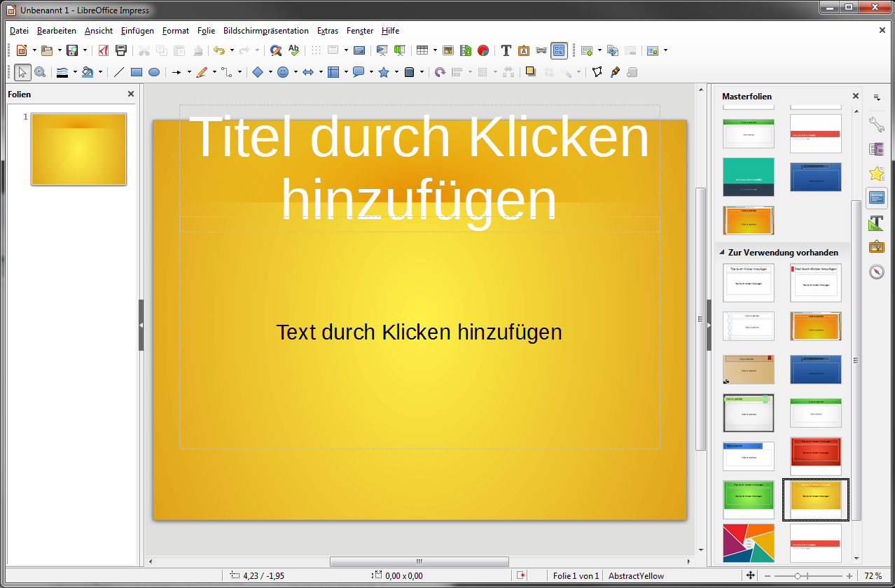Viewport: 895px width, 588px height.
Task: Open the Format menu
Action: 176,31
